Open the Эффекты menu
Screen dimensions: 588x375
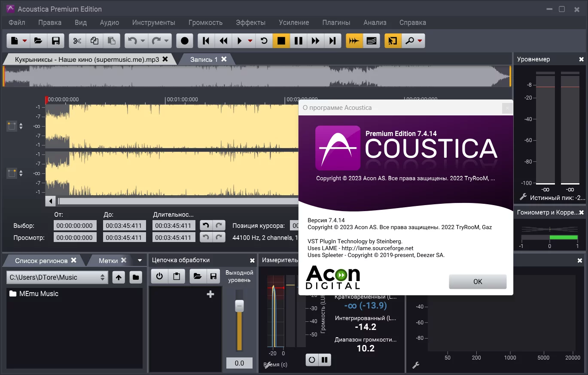pos(251,22)
